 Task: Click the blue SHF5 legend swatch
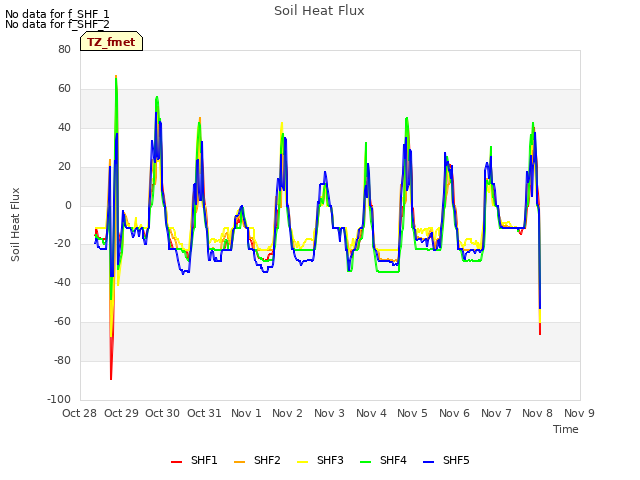(x=429, y=462)
